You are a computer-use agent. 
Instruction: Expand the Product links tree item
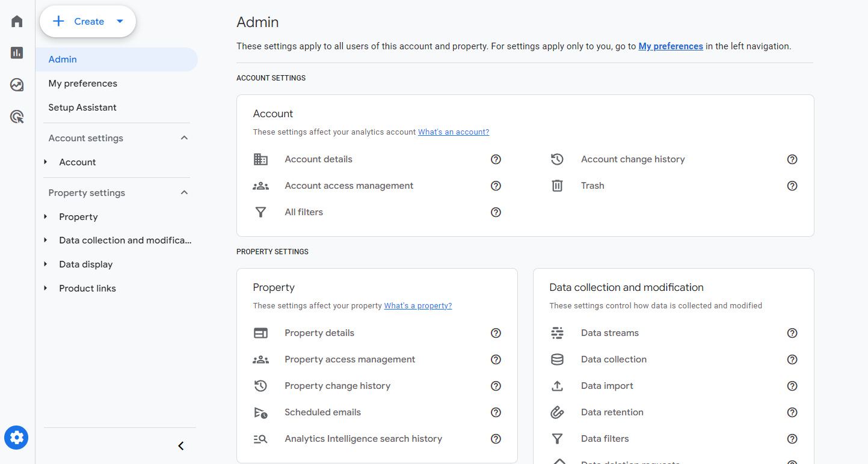pyautogui.click(x=46, y=288)
